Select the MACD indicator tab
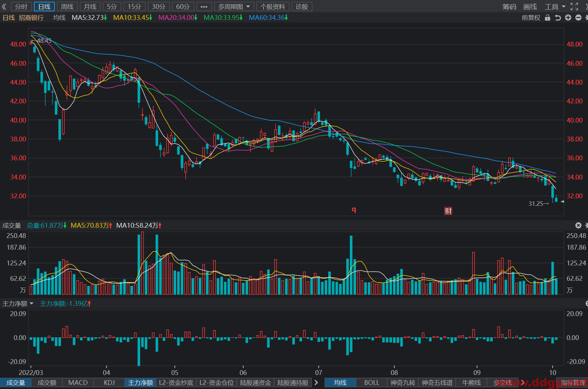 78,382
